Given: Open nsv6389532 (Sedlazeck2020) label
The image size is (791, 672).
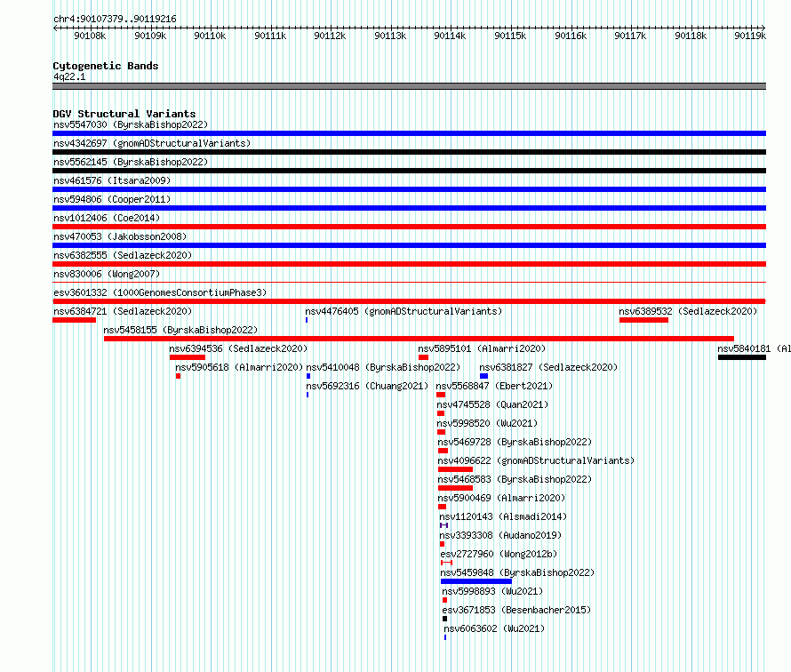Looking at the screenshot, I should pyautogui.click(x=688, y=311).
